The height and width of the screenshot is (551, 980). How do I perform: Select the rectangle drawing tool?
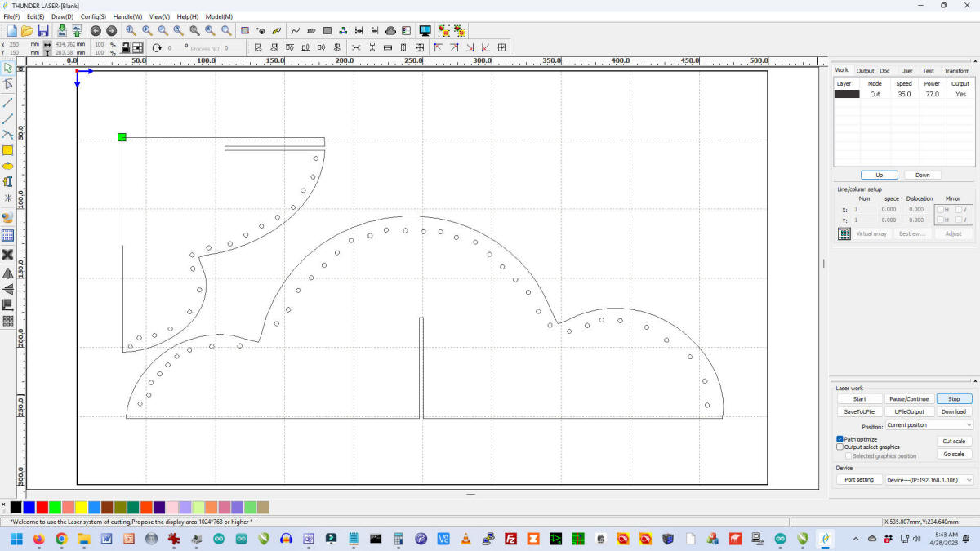pos(8,150)
